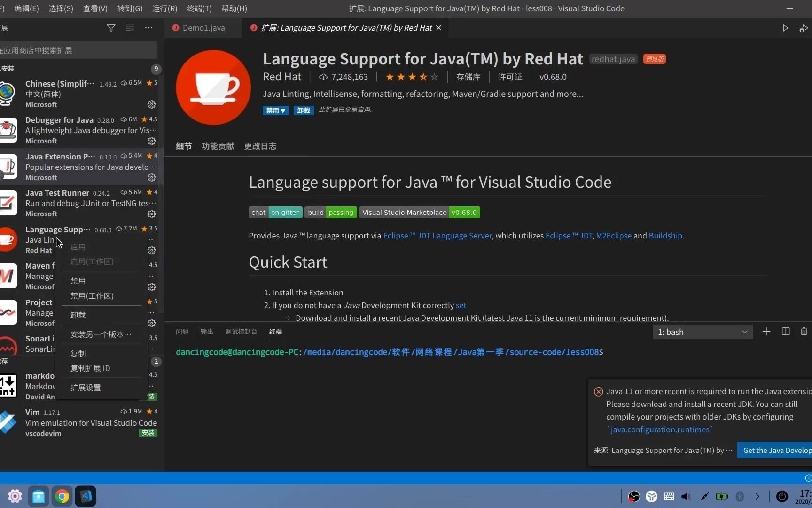Open the 终端(T) menu

click(x=199, y=8)
